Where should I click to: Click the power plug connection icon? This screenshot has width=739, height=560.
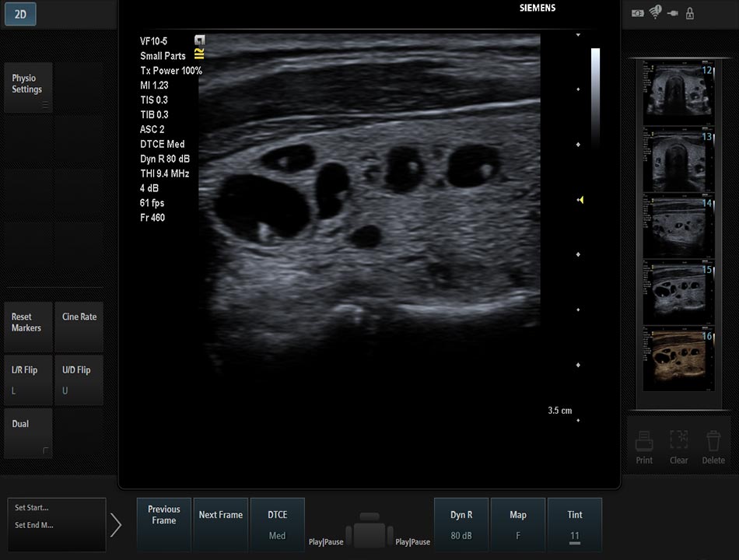[673, 13]
